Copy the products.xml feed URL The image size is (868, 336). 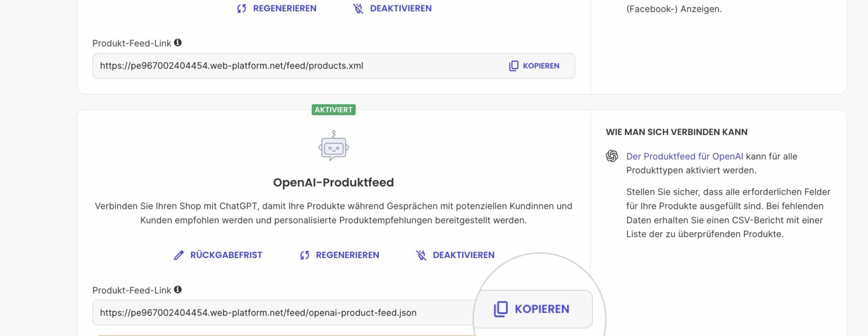coord(534,66)
